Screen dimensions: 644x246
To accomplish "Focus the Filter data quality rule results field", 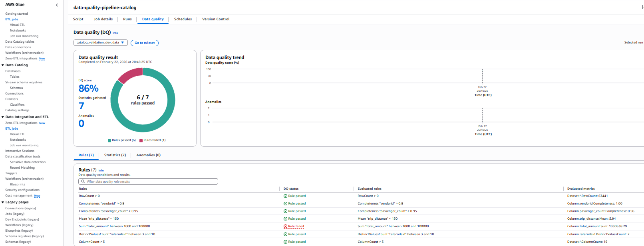I will (151, 181).
